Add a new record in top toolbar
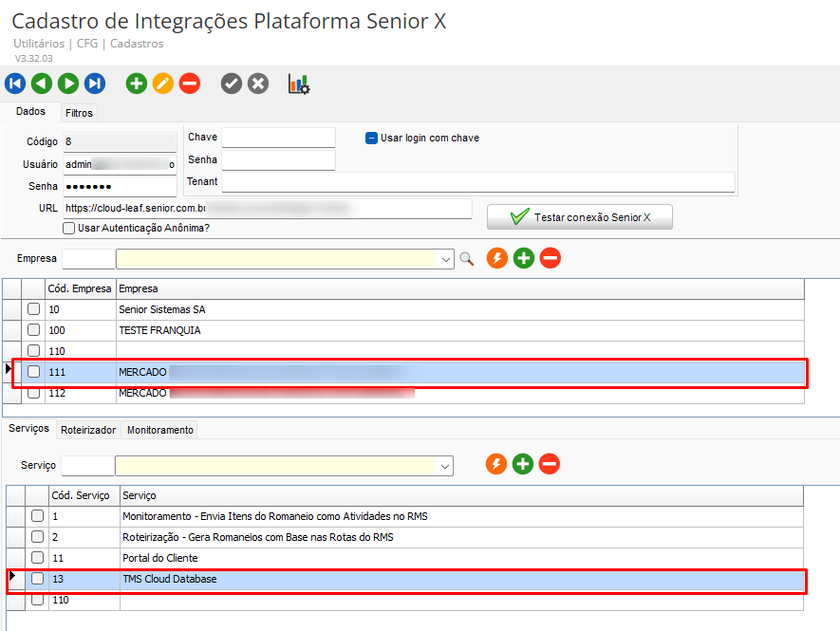This screenshot has width=840, height=631. click(x=137, y=84)
